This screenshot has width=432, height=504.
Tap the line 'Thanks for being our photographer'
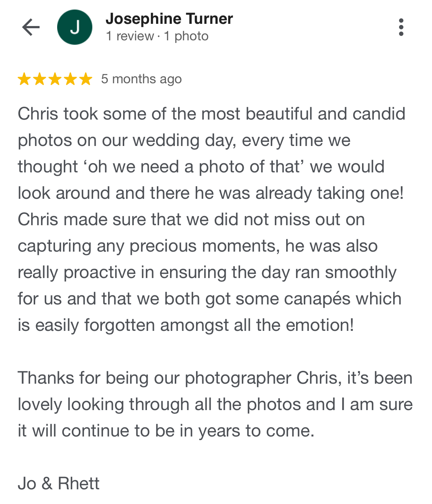pos(215,378)
